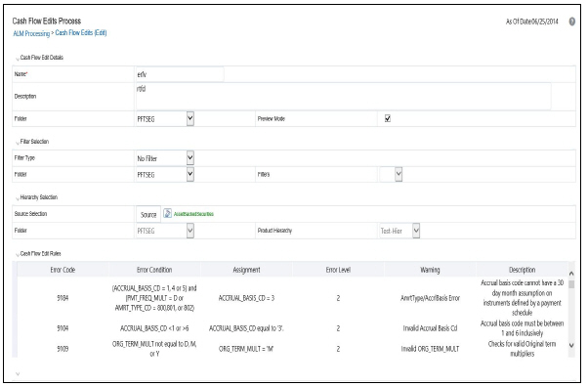Click the Source button
The width and height of the screenshot is (588, 386).
(x=148, y=215)
